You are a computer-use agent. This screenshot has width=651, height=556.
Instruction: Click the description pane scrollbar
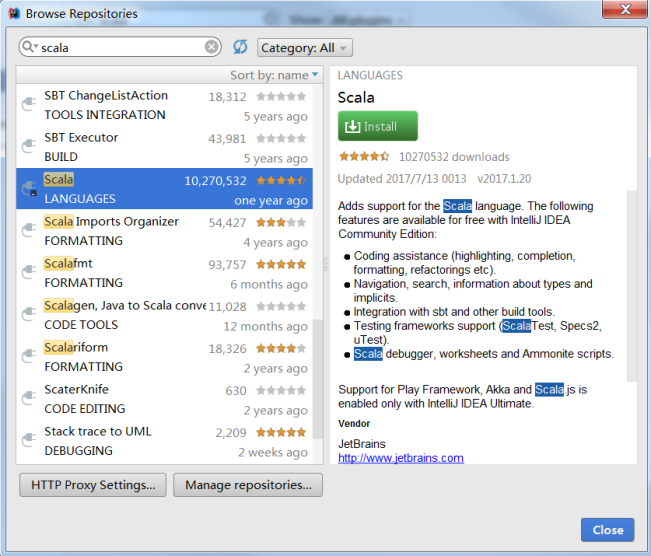[x=631, y=286]
